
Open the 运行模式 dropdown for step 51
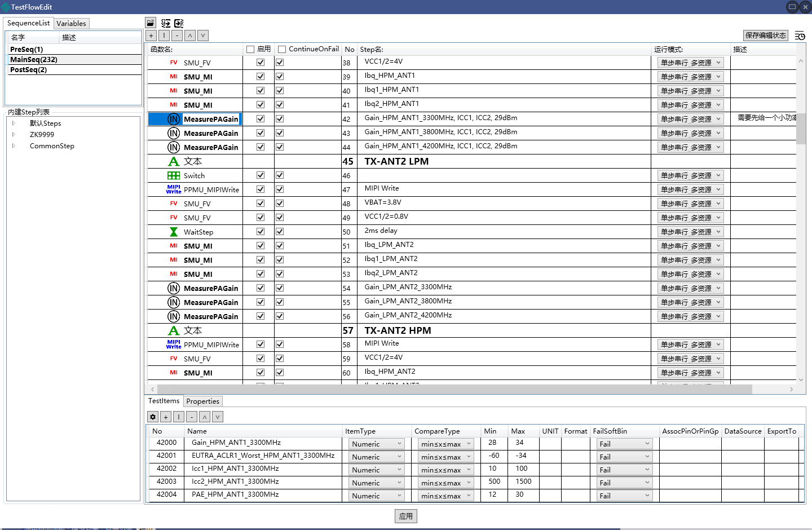click(x=691, y=246)
